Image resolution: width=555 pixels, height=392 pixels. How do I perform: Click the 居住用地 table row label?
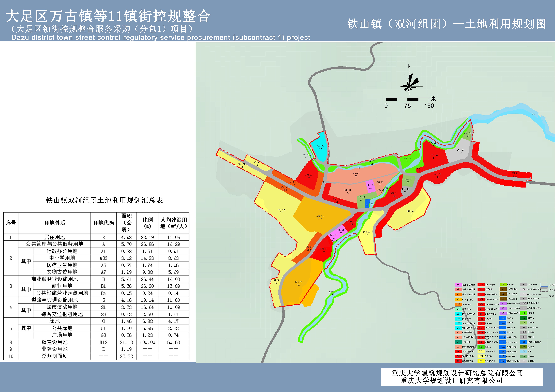coord(55,237)
